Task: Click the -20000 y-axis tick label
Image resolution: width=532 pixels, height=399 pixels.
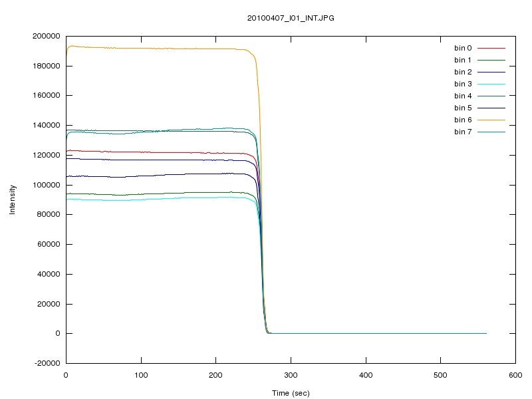Action: (47, 363)
